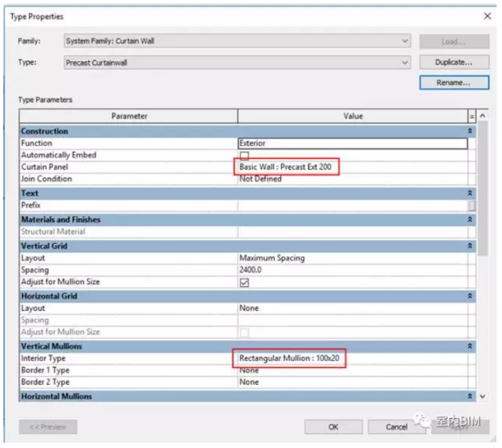This screenshot has height=448, width=502.
Task: Click the = column header
Action: 472,117
